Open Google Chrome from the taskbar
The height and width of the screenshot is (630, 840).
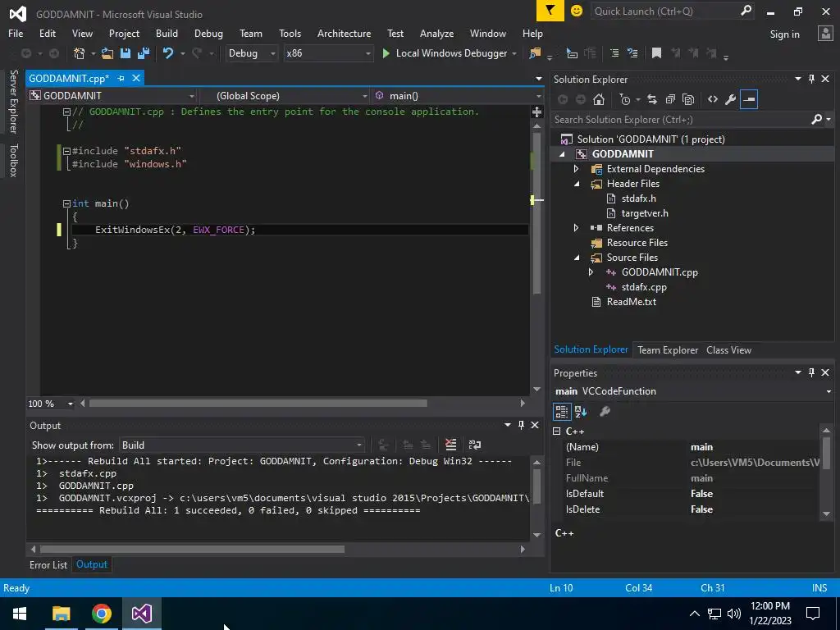coord(101,614)
